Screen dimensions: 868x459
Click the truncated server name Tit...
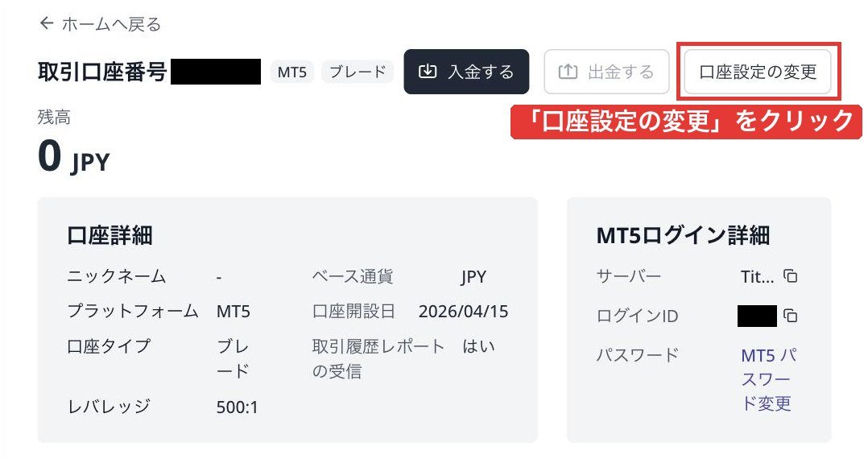point(757,276)
